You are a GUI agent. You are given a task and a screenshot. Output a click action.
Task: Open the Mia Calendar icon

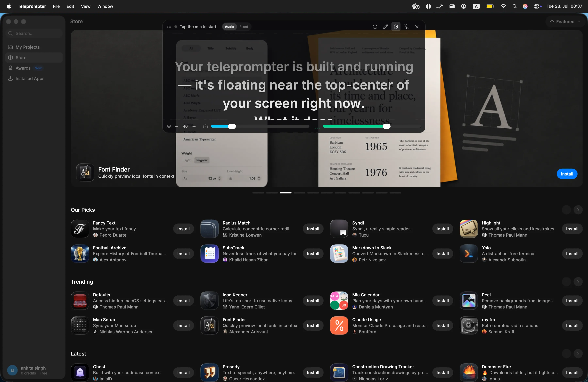[x=339, y=301]
